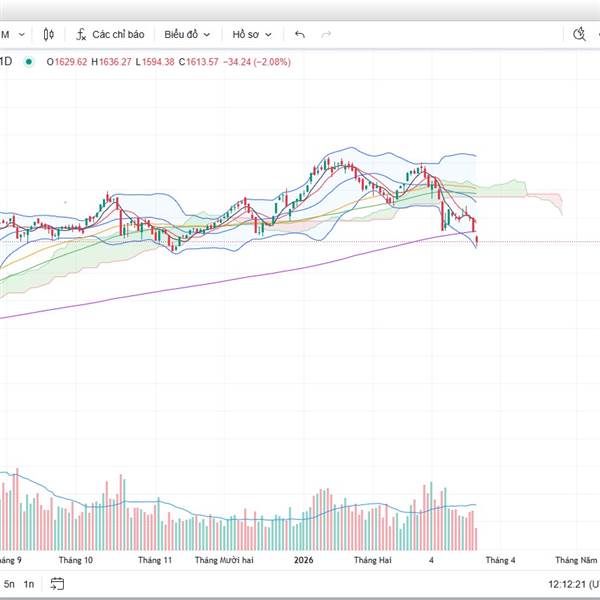Click the quick search icon at top right

coord(578,34)
